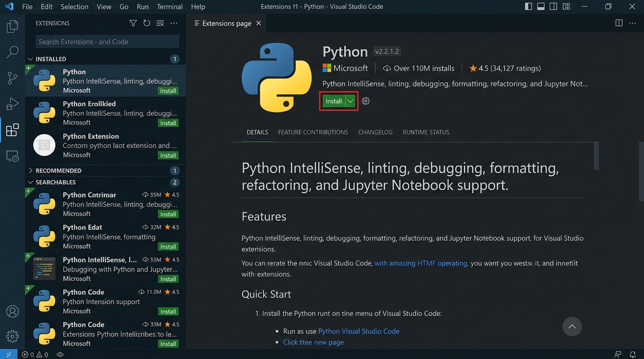Switch to the RUNTIME STATUS tab
The image size is (644, 359).
point(426,132)
